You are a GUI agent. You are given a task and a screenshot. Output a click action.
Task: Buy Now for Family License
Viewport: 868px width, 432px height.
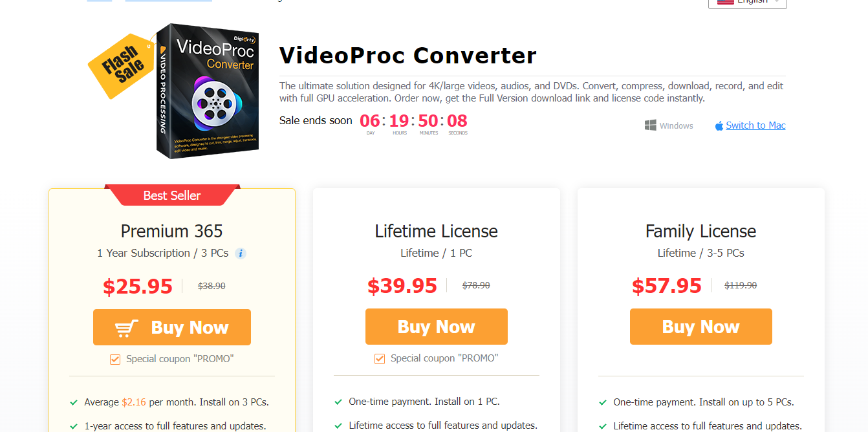[x=701, y=327]
